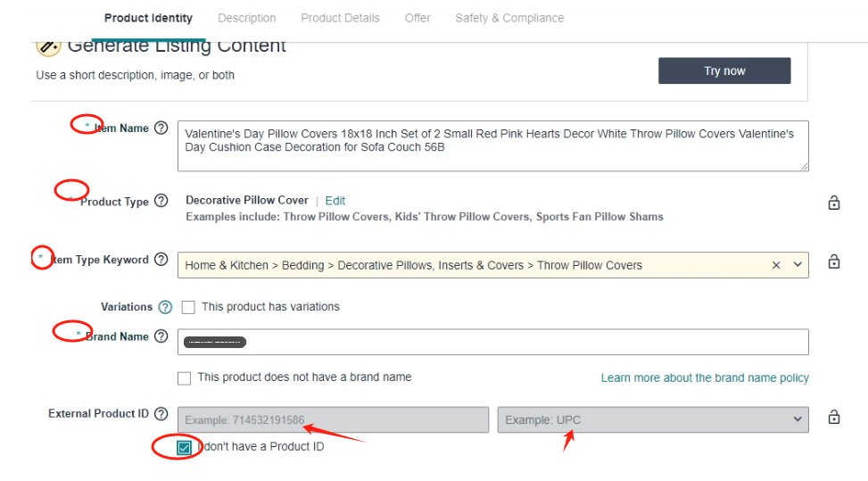Click the lock icon beside Item Type Keyword

click(834, 261)
